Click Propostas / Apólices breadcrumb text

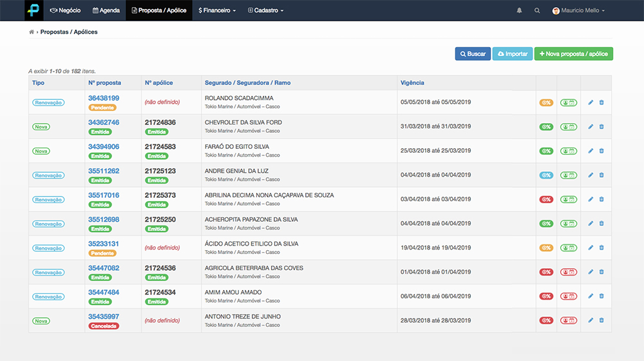pos(69,32)
